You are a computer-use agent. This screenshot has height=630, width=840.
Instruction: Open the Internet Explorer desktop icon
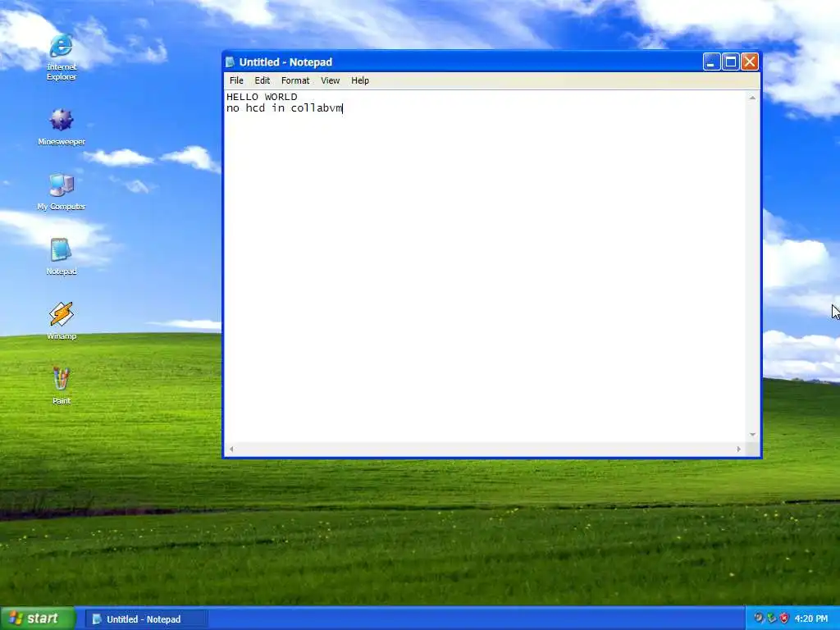61,57
